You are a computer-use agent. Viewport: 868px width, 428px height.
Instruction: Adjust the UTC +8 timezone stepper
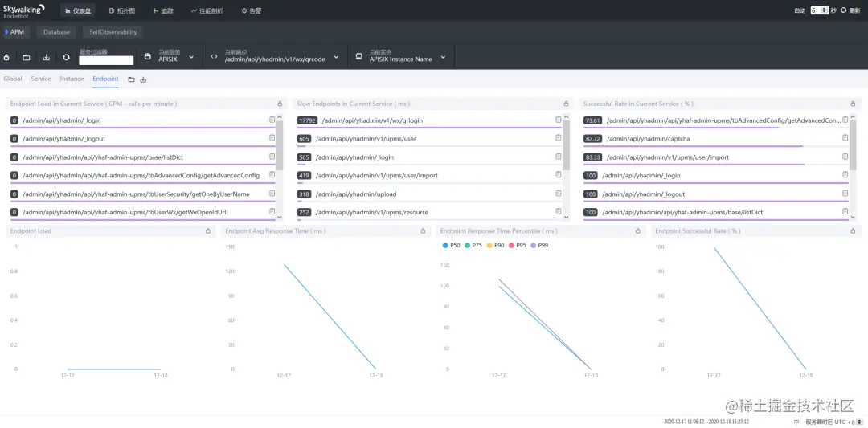coord(860,422)
